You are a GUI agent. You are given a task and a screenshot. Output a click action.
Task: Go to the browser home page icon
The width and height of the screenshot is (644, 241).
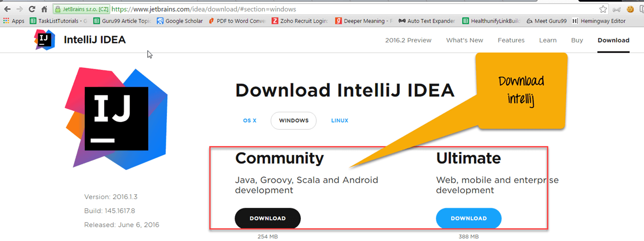[x=44, y=9]
